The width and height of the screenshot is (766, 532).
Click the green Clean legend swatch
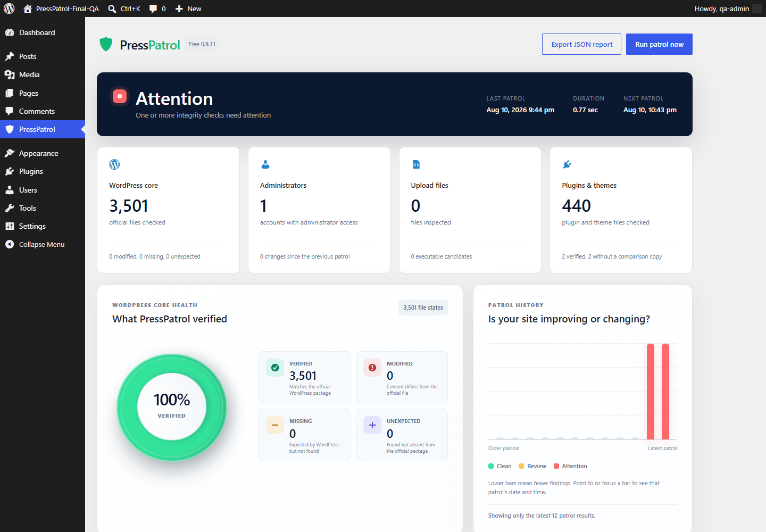(x=491, y=466)
